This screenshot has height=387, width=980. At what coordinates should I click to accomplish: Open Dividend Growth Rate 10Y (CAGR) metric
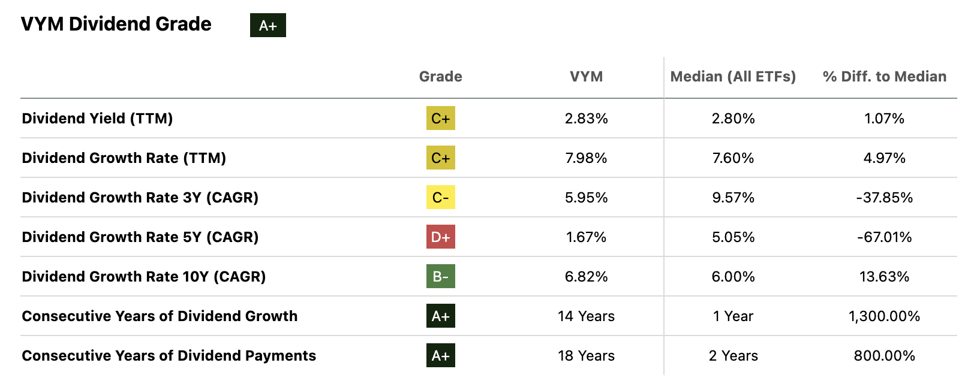tap(143, 276)
